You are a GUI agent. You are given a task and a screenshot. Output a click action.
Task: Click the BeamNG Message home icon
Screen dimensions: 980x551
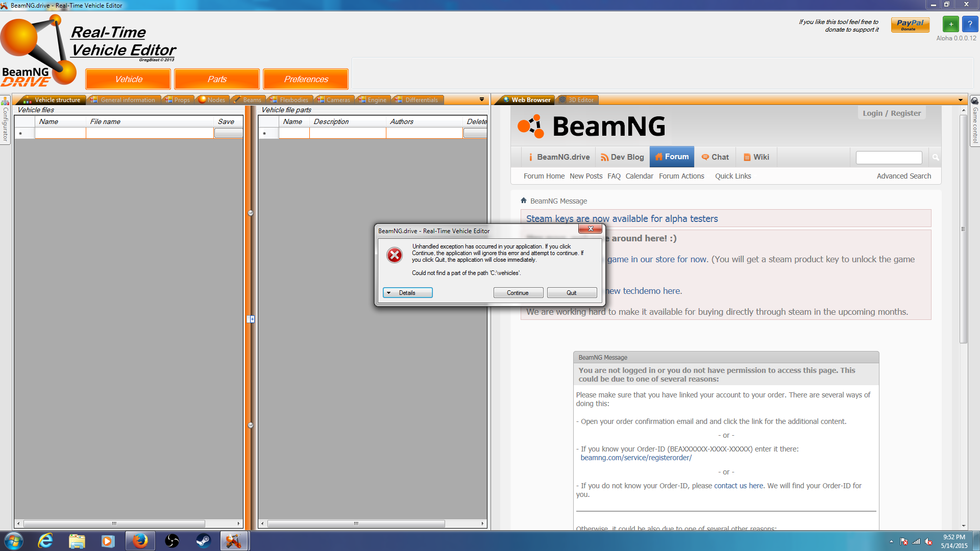coord(523,201)
